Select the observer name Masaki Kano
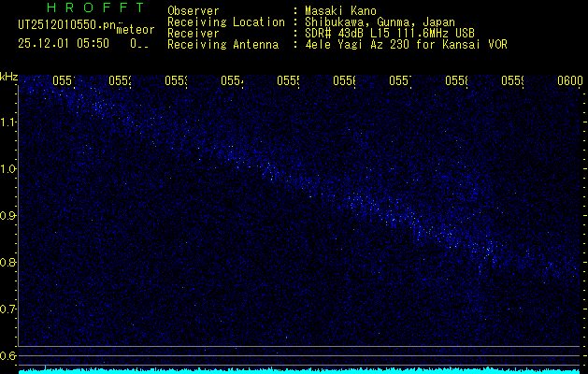This screenshot has width=588, height=374. pyautogui.click(x=340, y=11)
